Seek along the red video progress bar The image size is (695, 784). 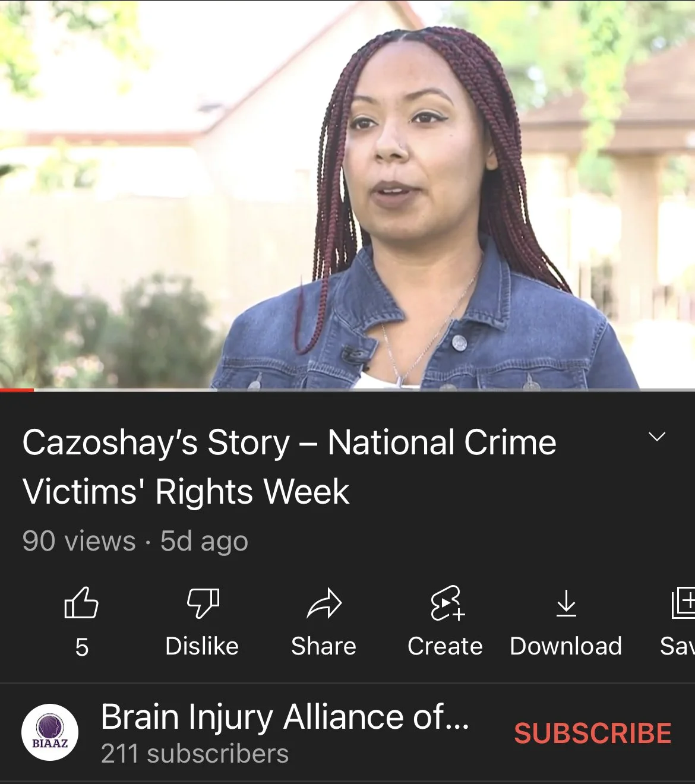pos(347,390)
